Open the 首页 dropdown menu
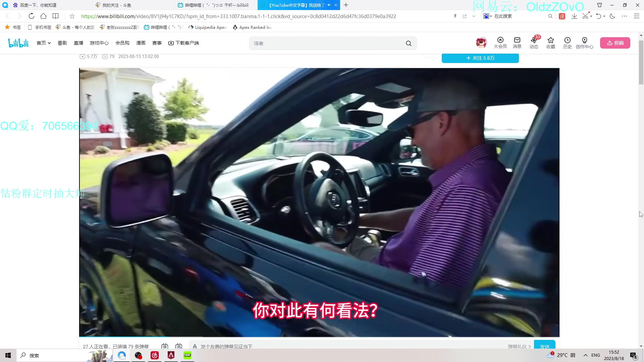644x362 pixels. (44, 43)
